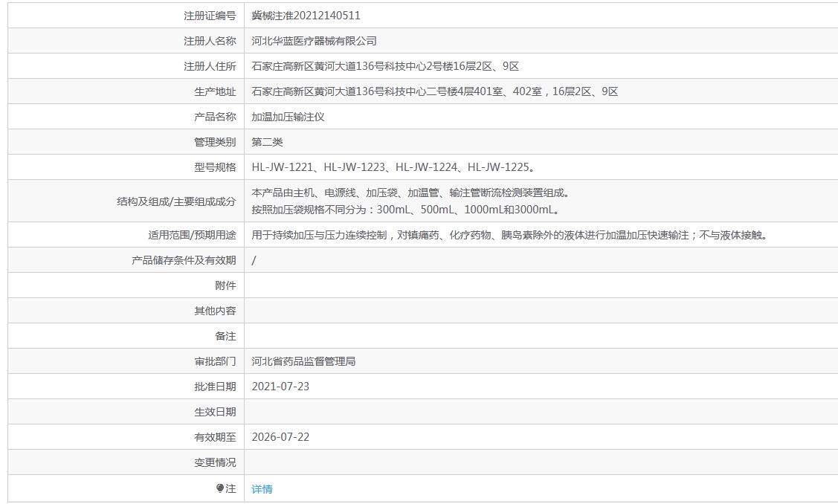Select expiry date 2026-07-22
The width and height of the screenshot is (838, 504).
(280, 436)
